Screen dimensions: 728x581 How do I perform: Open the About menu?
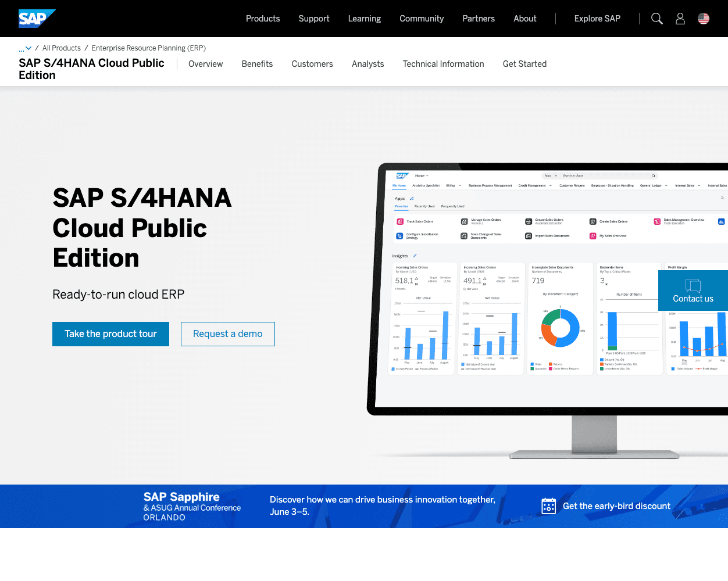[x=525, y=19]
